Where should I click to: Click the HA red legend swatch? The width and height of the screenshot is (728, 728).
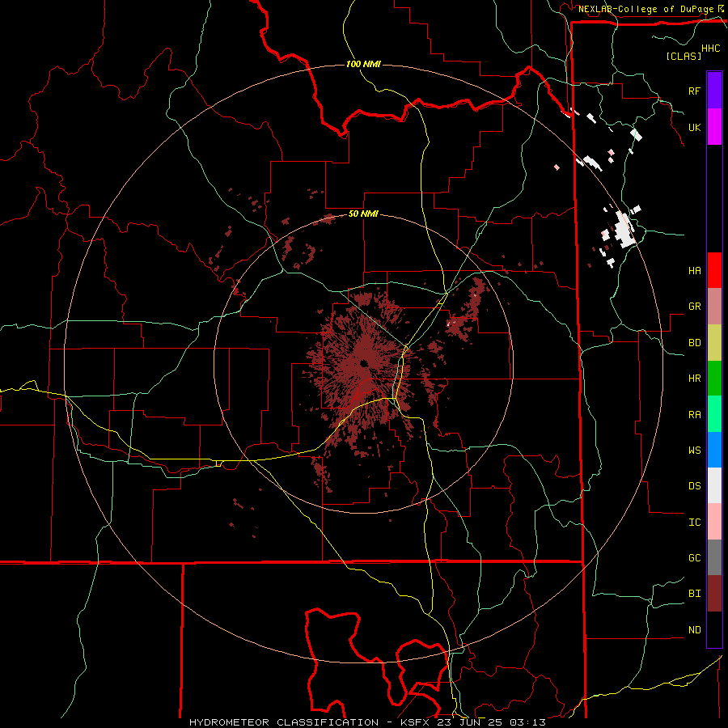click(x=714, y=270)
